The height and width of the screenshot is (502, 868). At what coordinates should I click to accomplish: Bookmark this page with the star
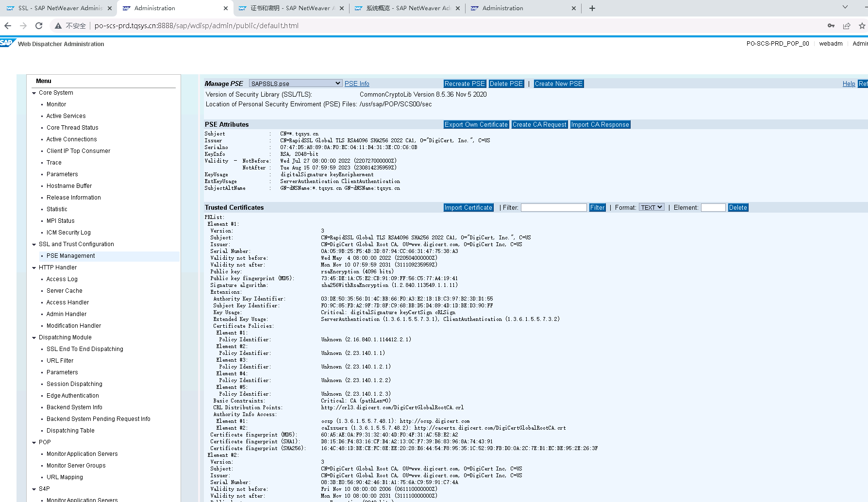point(862,26)
